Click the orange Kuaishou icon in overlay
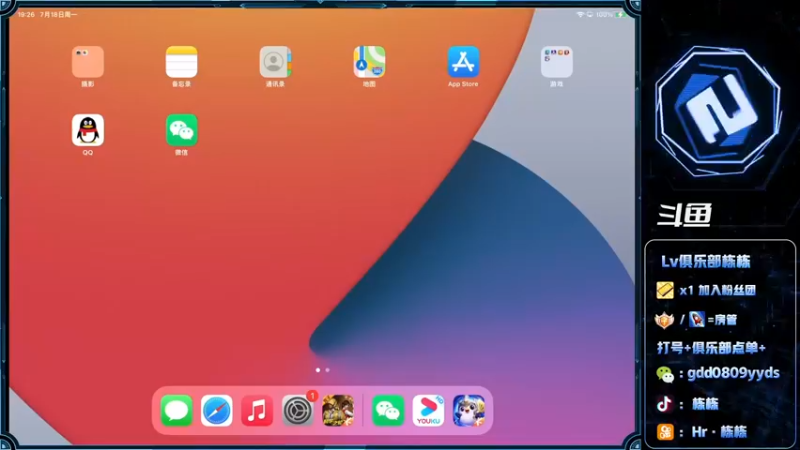 [x=665, y=432]
